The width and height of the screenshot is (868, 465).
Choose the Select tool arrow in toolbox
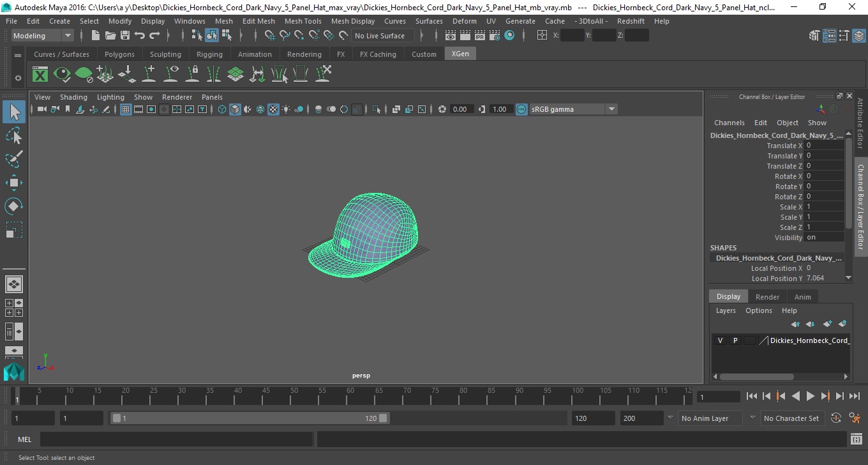pos(14,112)
